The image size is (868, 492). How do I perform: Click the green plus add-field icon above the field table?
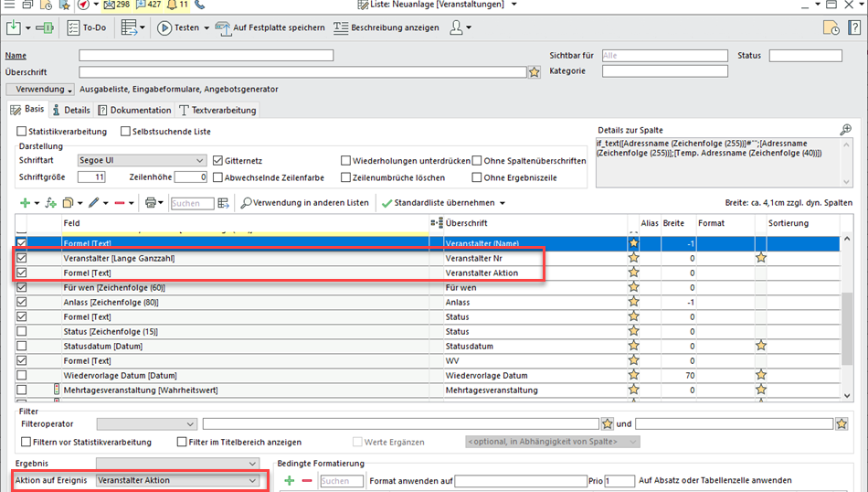[x=25, y=203]
